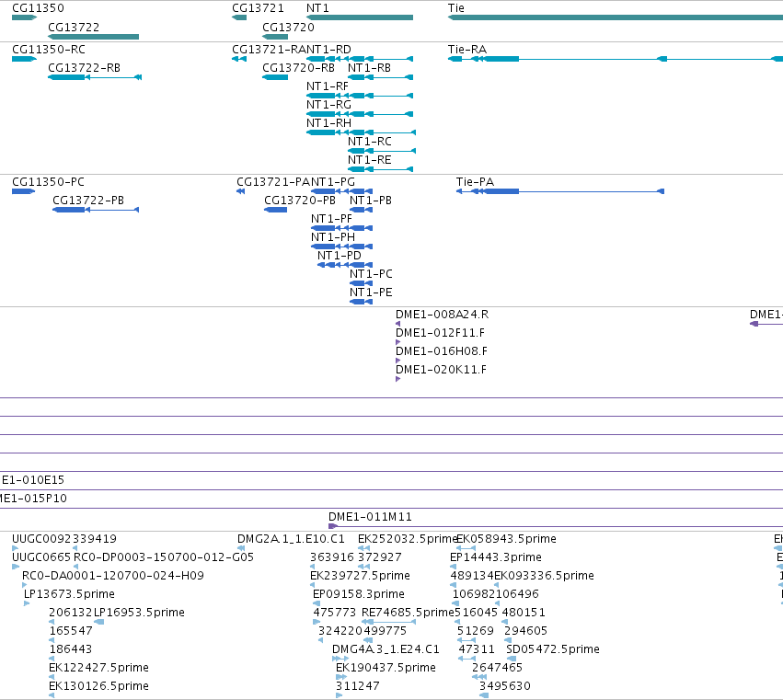The image size is (783, 700).
Task: Click the 165547 EST label
Action: (x=71, y=631)
